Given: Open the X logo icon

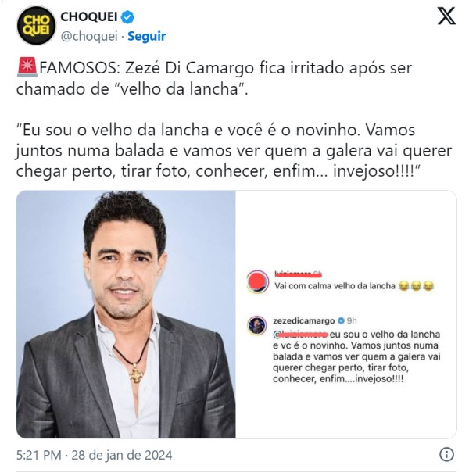Looking at the screenshot, I should point(446,16).
